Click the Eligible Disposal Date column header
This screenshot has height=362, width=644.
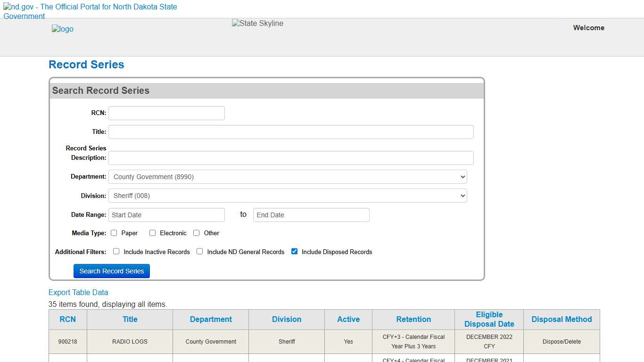tap(489, 319)
